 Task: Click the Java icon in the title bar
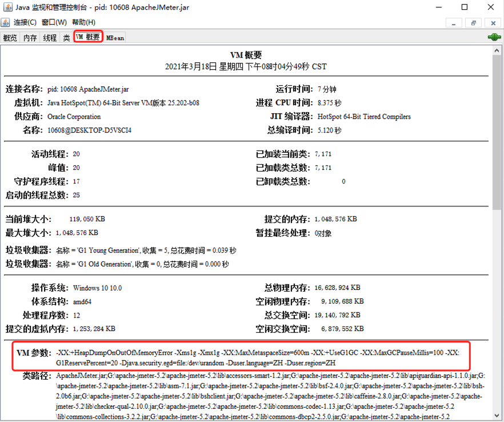click(7, 7)
